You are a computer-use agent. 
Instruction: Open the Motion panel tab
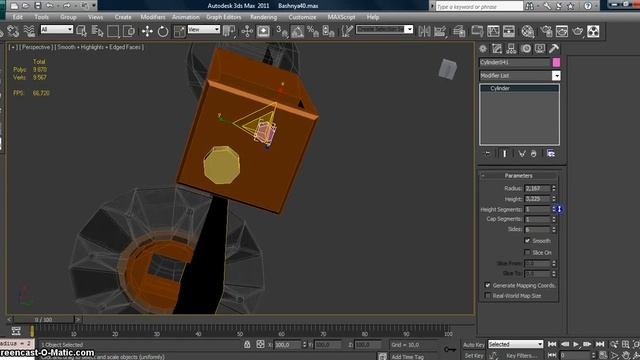pyautogui.click(x=526, y=49)
